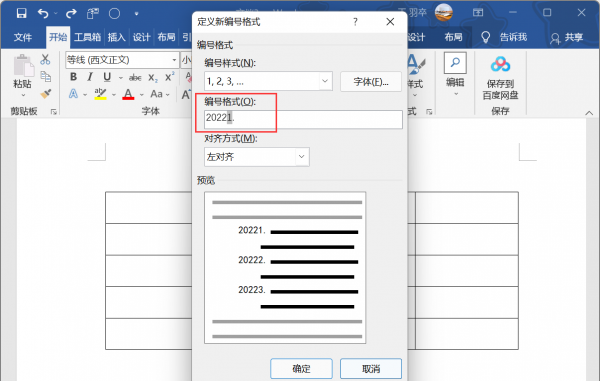This screenshot has width=600, height=381.
Task: Switch to the 插入 ribbon tab
Action: pyautogui.click(x=116, y=37)
